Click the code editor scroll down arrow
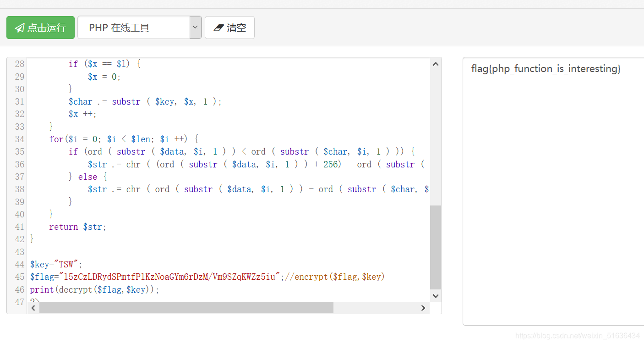This screenshot has height=344, width=644. click(x=436, y=296)
